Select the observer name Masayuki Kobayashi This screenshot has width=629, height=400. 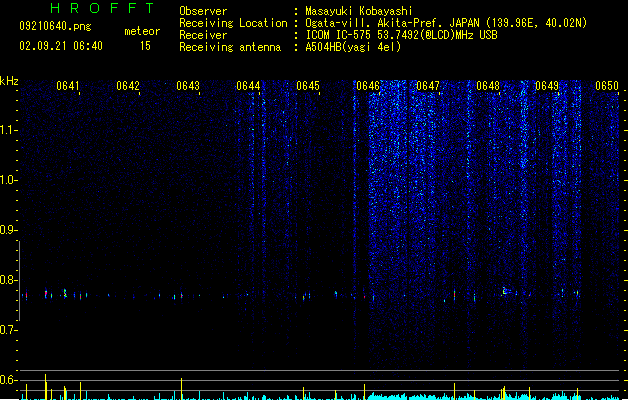[359, 11]
